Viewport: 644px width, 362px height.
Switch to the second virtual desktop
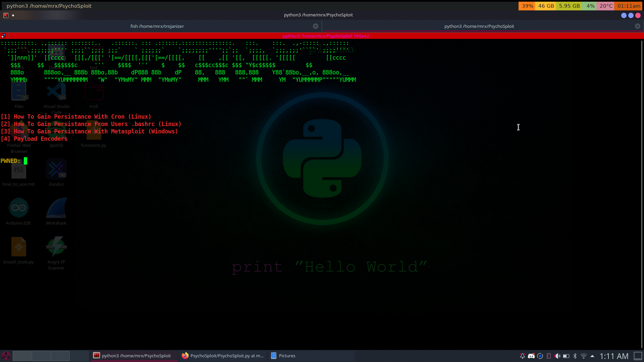(x=41, y=356)
